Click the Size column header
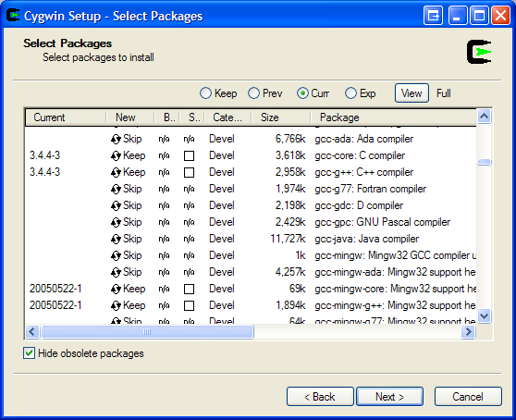516x420 pixels. click(x=281, y=117)
